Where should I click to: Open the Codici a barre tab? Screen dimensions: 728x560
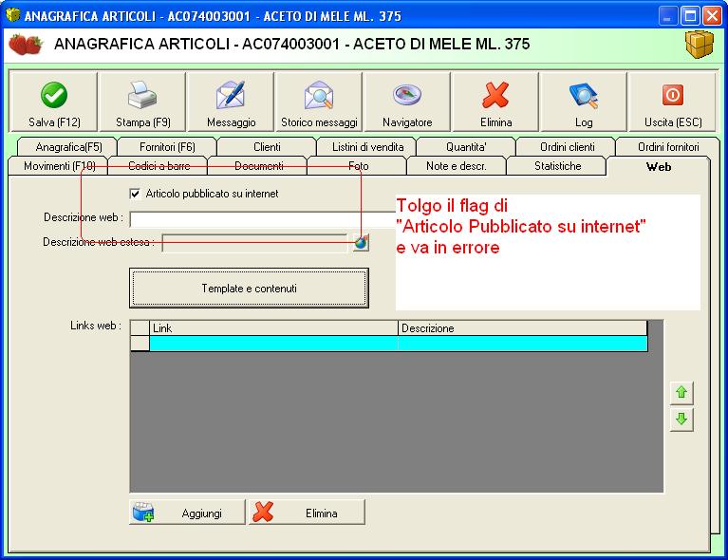tap(159, 166)
